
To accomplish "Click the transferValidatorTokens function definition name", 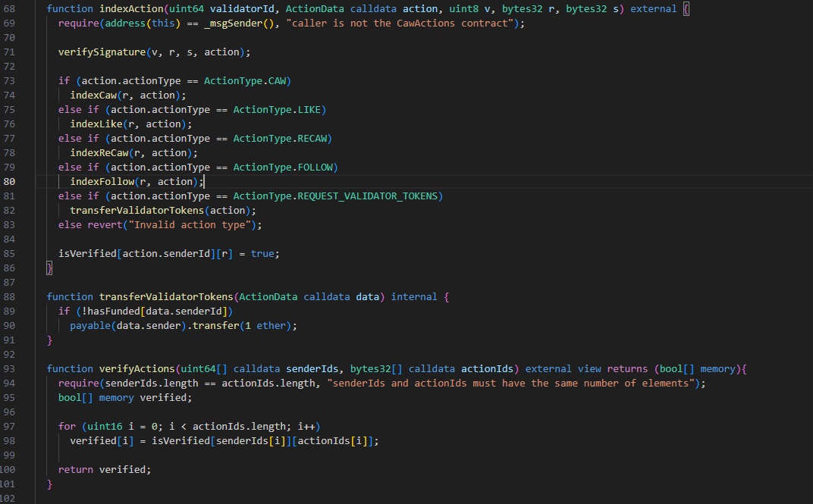I will coord(166,297).
